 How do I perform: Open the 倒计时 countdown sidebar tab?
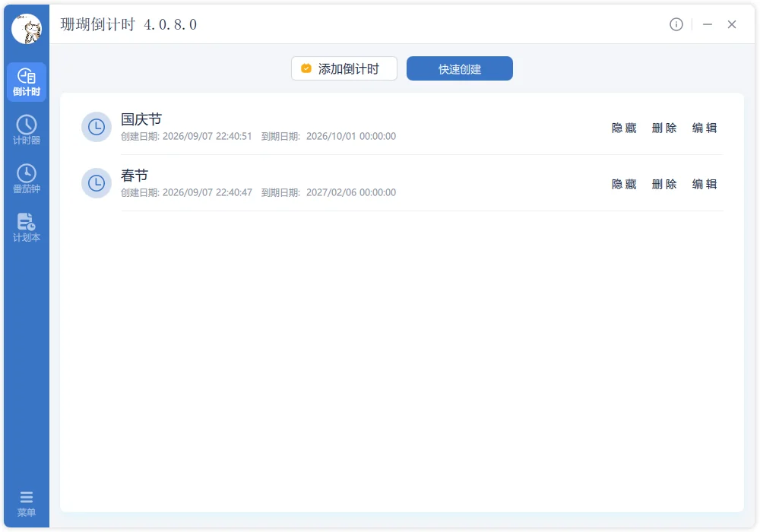tap(27, 82)
